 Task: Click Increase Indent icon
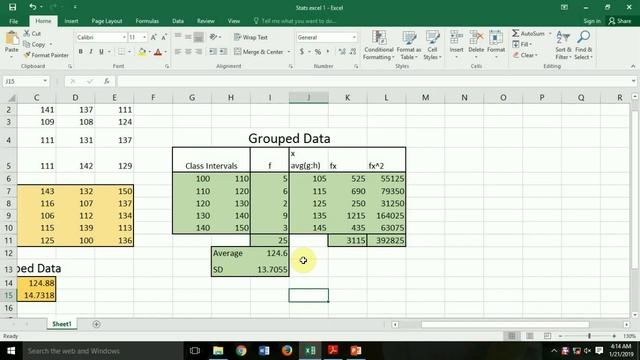pyautogui.click(x=223, y=52)
